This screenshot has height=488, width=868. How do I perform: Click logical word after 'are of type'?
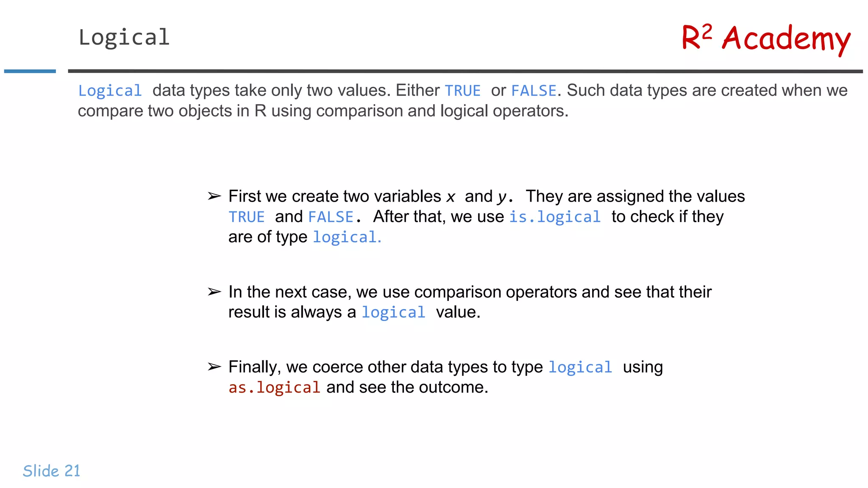[x=345, y=237]
